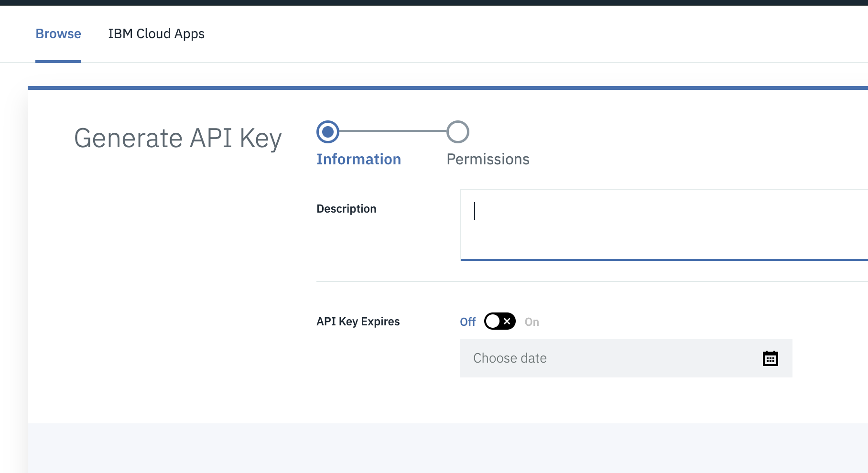The image size is (868, 473).
Task: Click the Generate API Key heading
Action: click(178, 139)
